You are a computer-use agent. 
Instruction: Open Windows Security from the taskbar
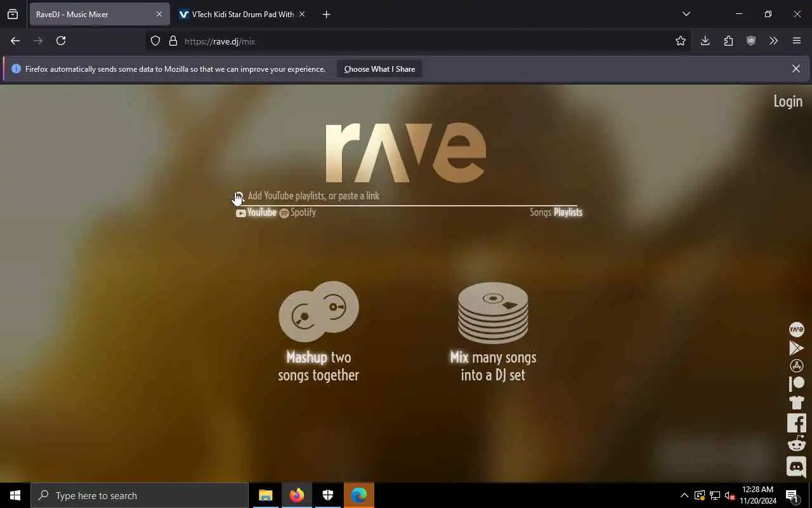pos(328,495)
